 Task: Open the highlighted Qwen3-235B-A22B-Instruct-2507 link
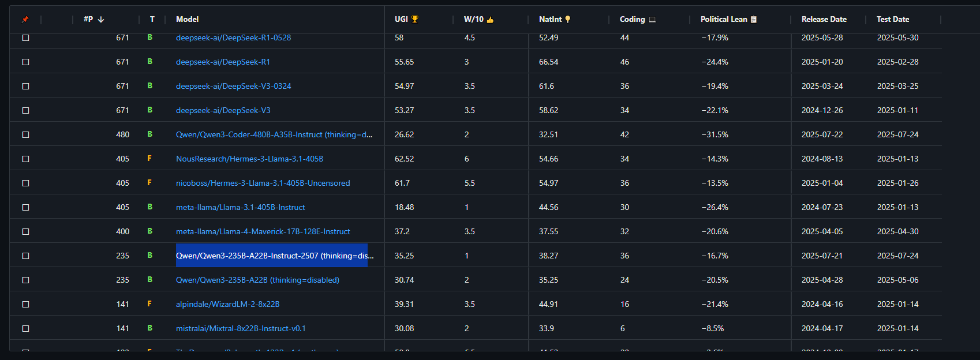[x=274, y=256]
